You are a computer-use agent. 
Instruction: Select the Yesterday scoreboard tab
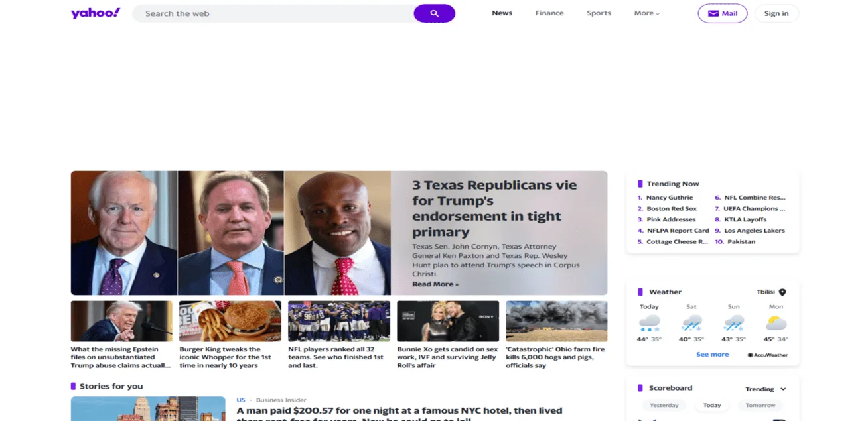click(664, 405)
